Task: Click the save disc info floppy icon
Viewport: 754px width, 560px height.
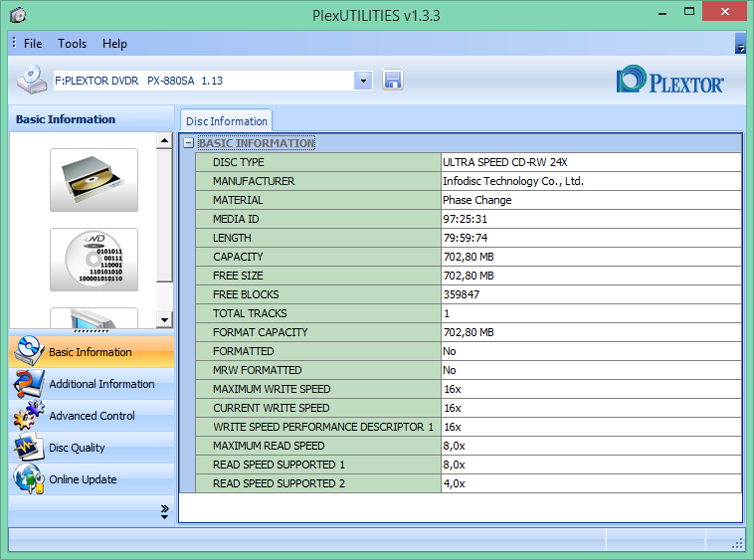Action: (x=392, y=80)
